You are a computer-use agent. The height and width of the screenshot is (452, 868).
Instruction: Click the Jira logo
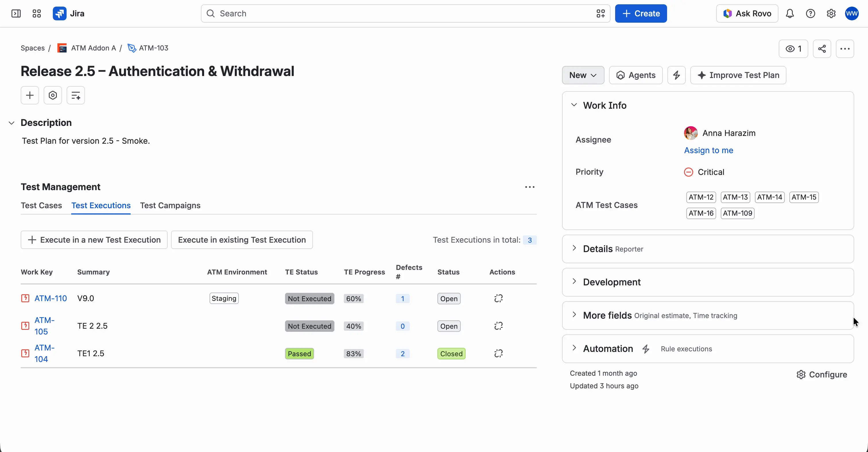pyautogui.click(x=68, y=13)
